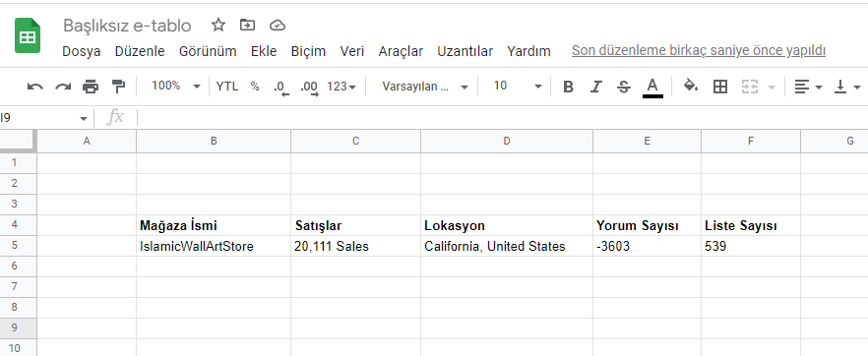Select column D header
The width and height of the screenshot is (868, 356).
(507, 141)
